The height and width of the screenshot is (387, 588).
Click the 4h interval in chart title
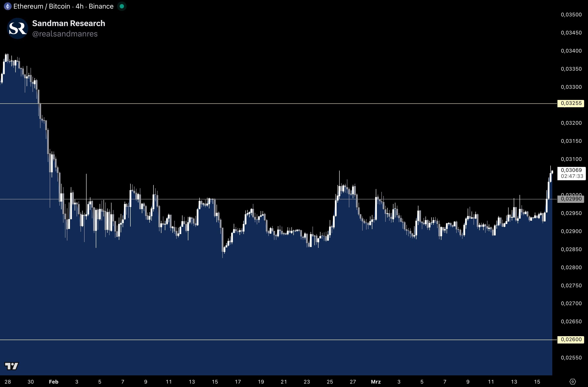click(x=79, y=6)
